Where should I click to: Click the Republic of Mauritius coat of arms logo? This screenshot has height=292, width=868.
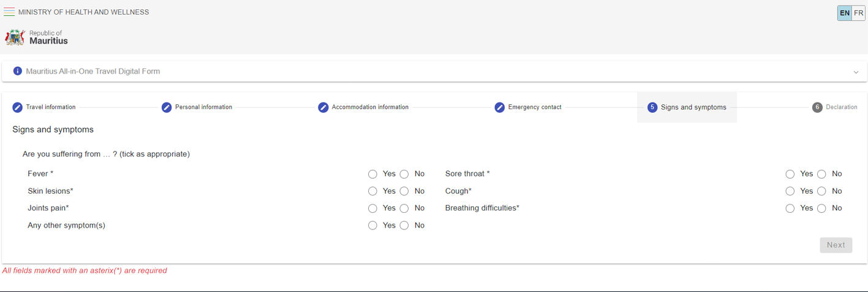[x=15, y=37]
